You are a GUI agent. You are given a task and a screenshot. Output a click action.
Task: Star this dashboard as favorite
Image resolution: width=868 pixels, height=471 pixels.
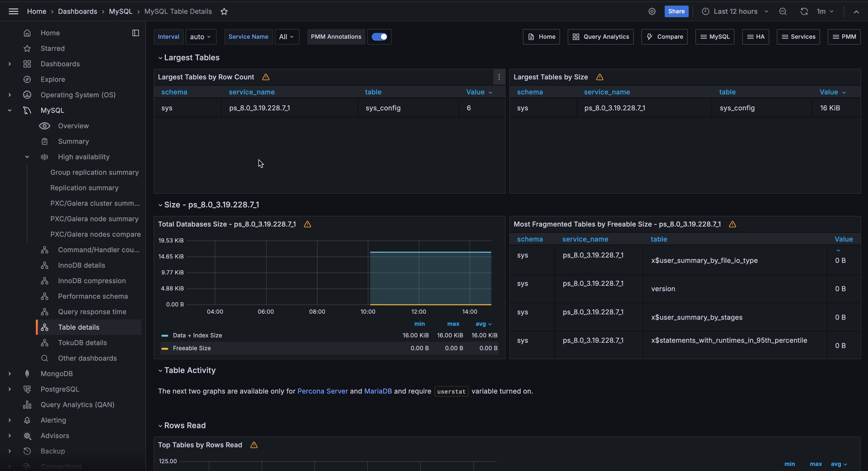224,11
